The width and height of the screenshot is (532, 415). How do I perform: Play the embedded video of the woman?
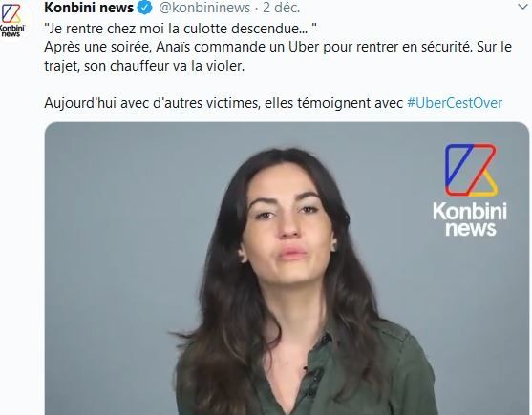[287, 268]
